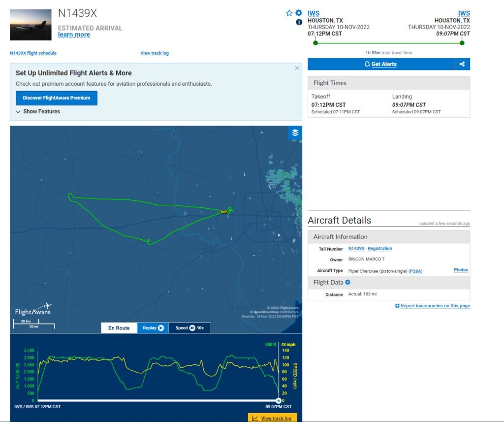Open the map layers icon

[x=295, y=132]
